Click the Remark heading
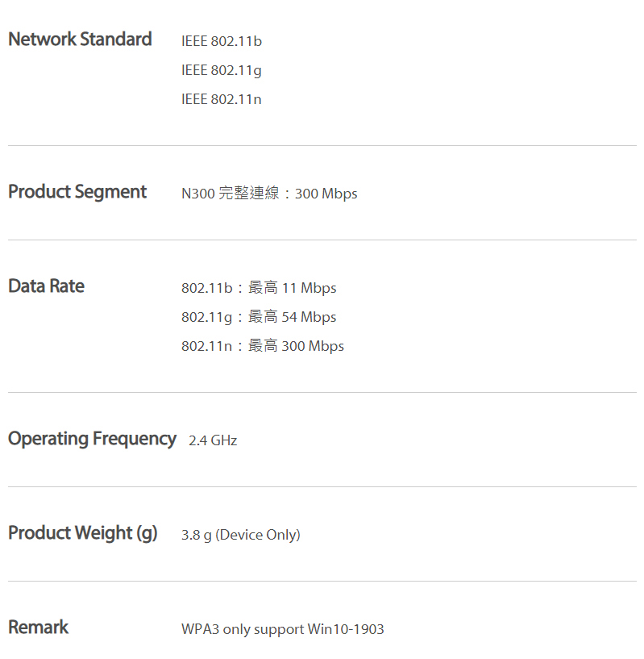 [x=38, y=627]
